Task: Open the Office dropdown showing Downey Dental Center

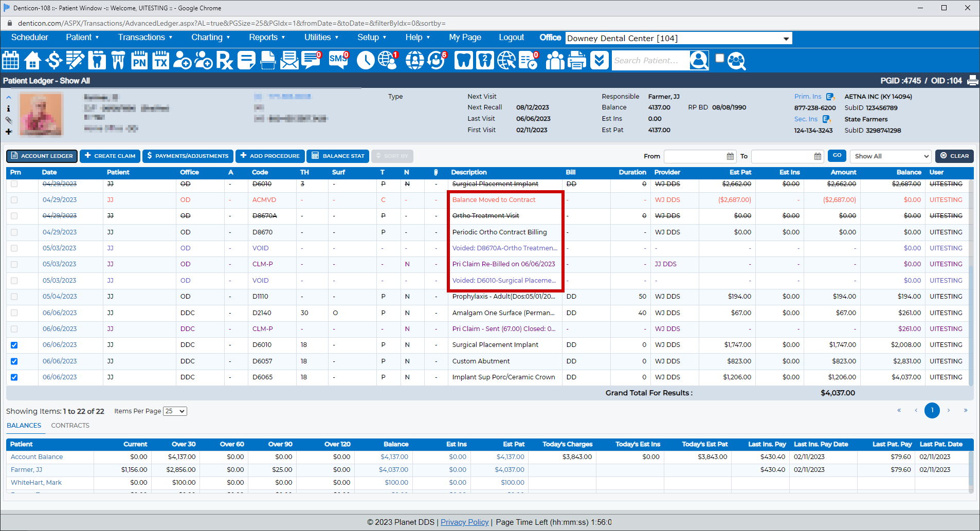Action: click(x=678, y=39)
